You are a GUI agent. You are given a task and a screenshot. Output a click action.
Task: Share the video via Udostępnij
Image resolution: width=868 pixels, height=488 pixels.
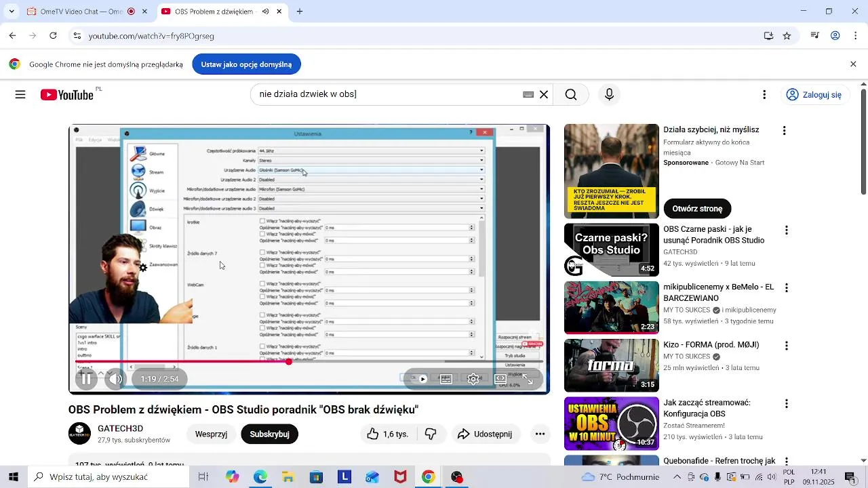click(x=485, y=434)
